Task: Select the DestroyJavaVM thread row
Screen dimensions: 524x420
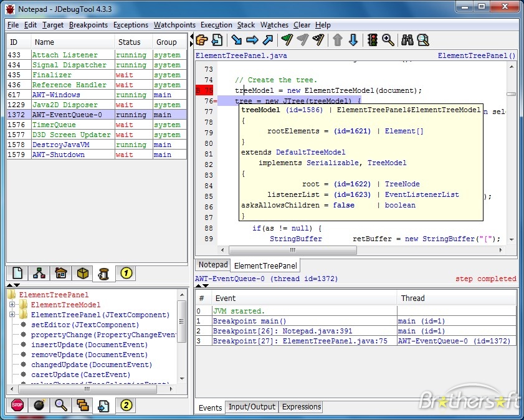Action: pos(97,145)
